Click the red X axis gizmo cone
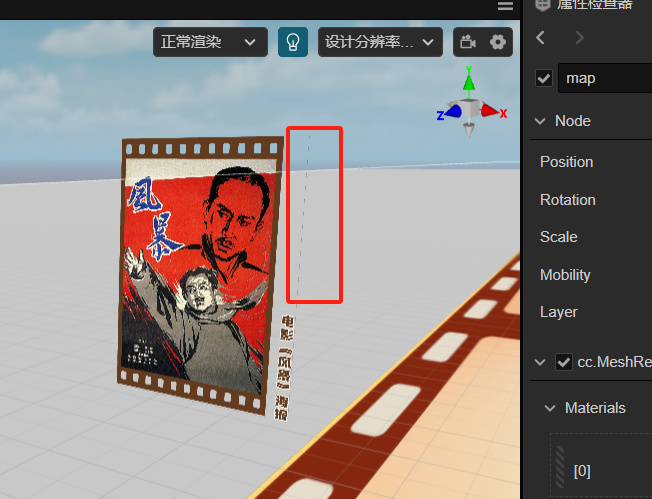This screenshot has height=499, width=652. click(489, 111)
